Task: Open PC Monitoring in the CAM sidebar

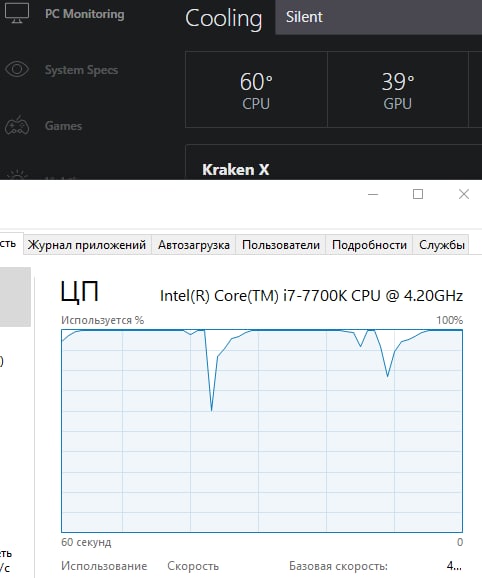Action: pyautogui.click(x=84, y=14)
